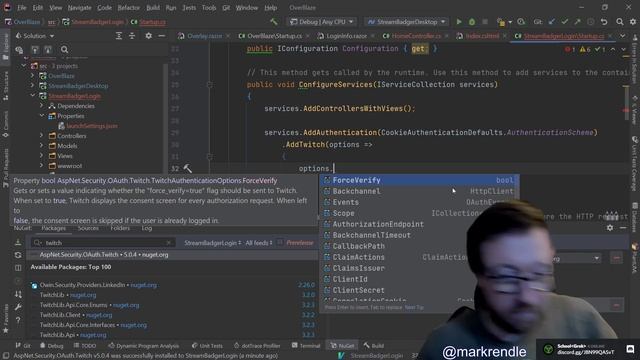Select ClientSecret completion item

pyautogui.click(x=358, y=290)
